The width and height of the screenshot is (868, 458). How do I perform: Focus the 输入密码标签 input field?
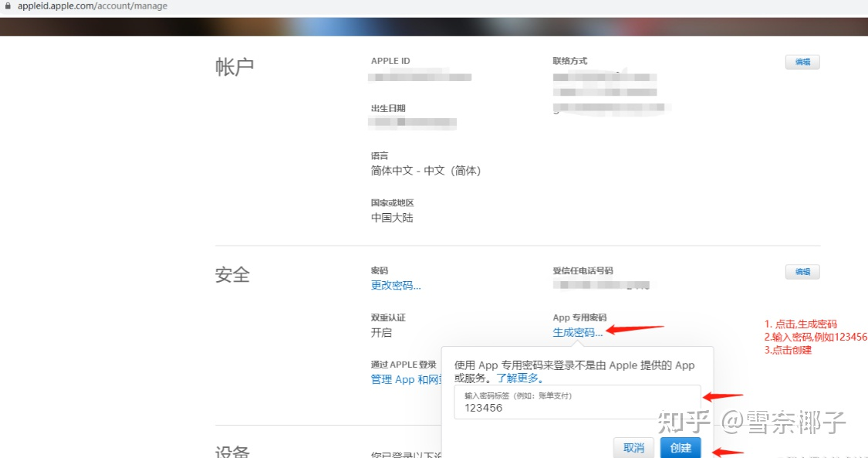click(x=577, y=402)
